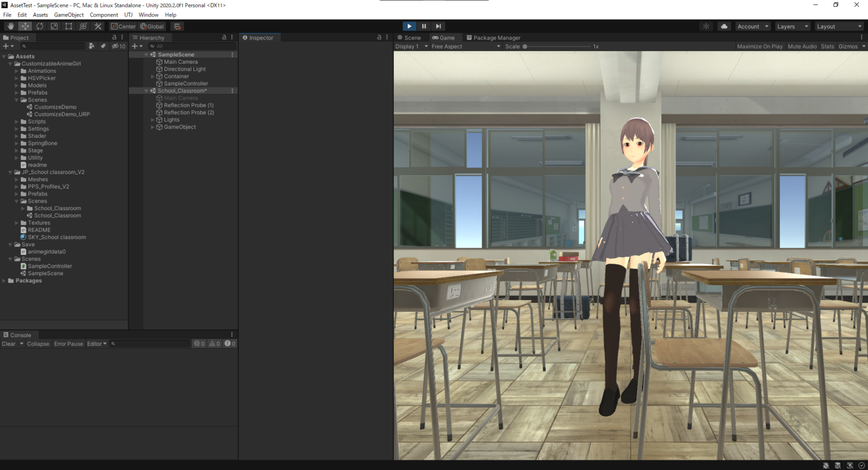The width and height of the screenshot is (868, 470).
Task: Show Stats overlay in the Game view
Action: (x=827, y=46)
